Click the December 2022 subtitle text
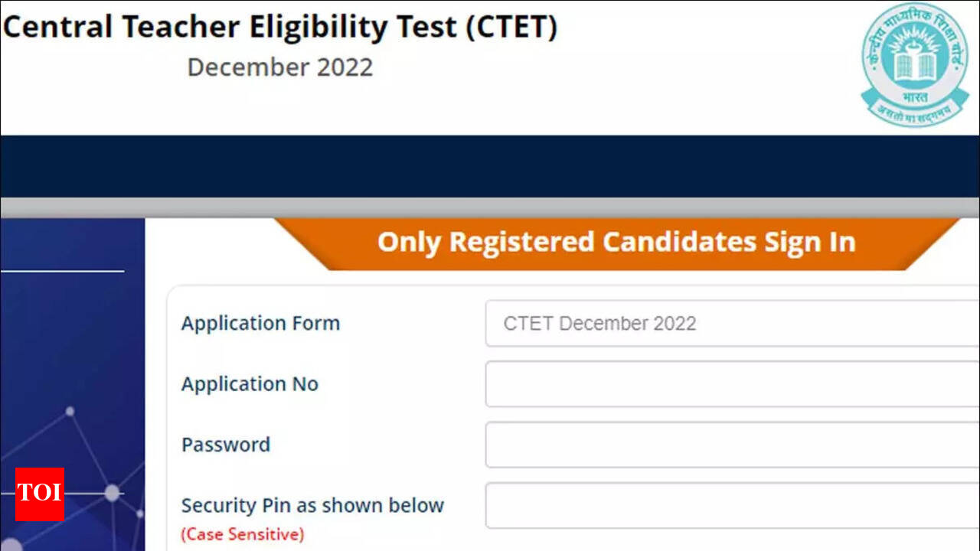The width and height of the screenshot is (980, 551). (279, 67)
